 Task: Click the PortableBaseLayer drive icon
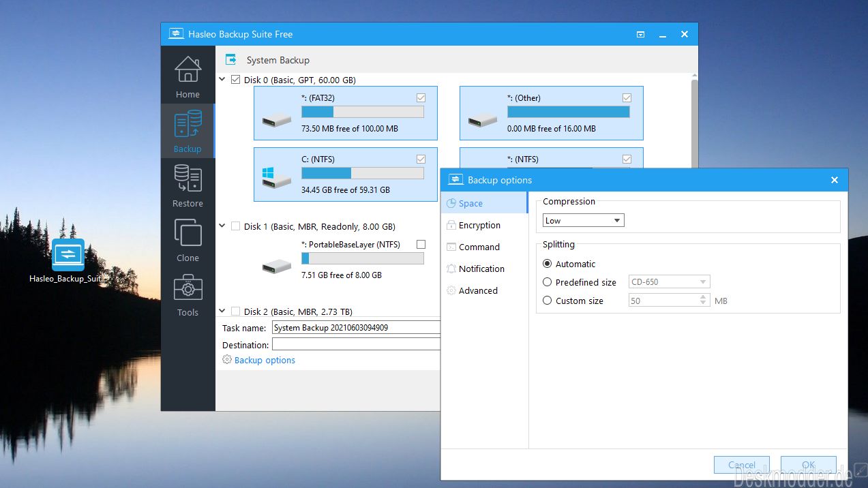(x=276, y=265)
